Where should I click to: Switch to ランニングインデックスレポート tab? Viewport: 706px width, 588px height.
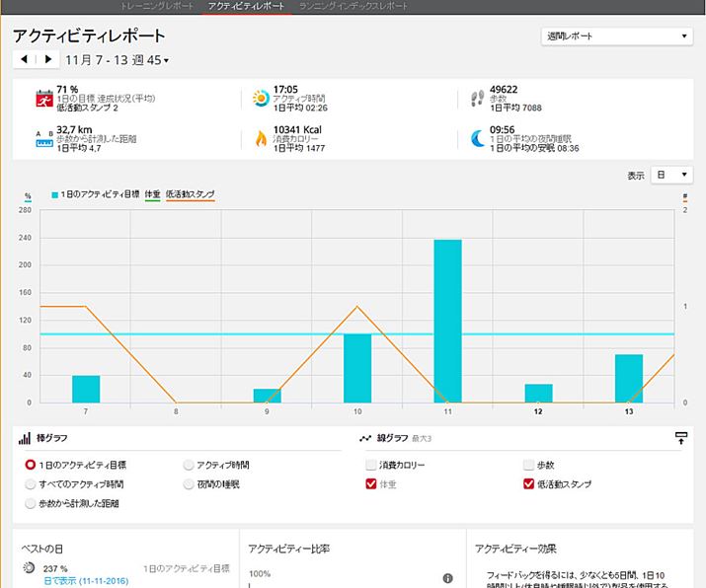[354, 7]
